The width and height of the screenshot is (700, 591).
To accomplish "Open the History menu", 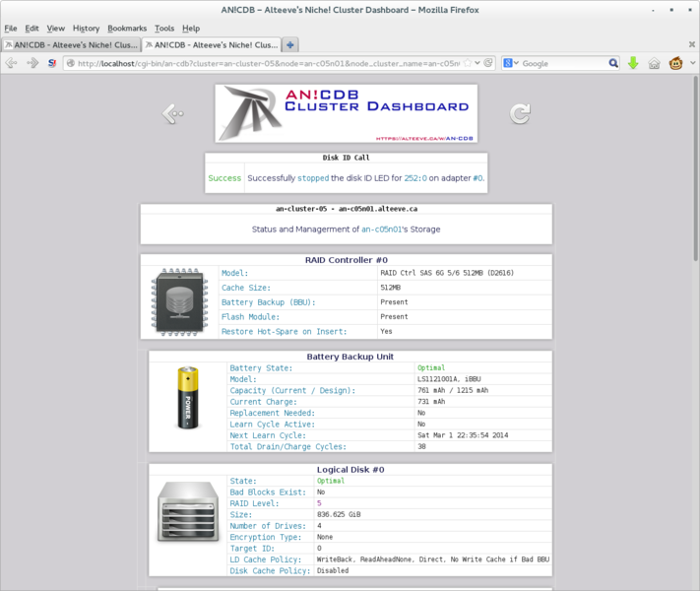I will (x=86, y=29).
